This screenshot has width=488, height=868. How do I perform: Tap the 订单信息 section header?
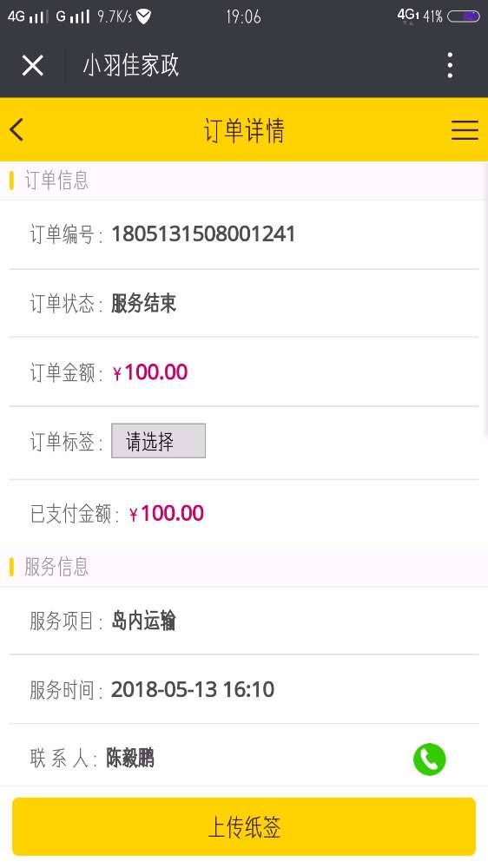[56, 181]
